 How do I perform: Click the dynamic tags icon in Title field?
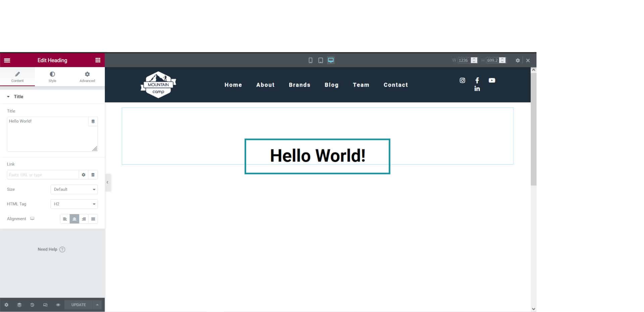pyautogui.click(x=93, y=122)
